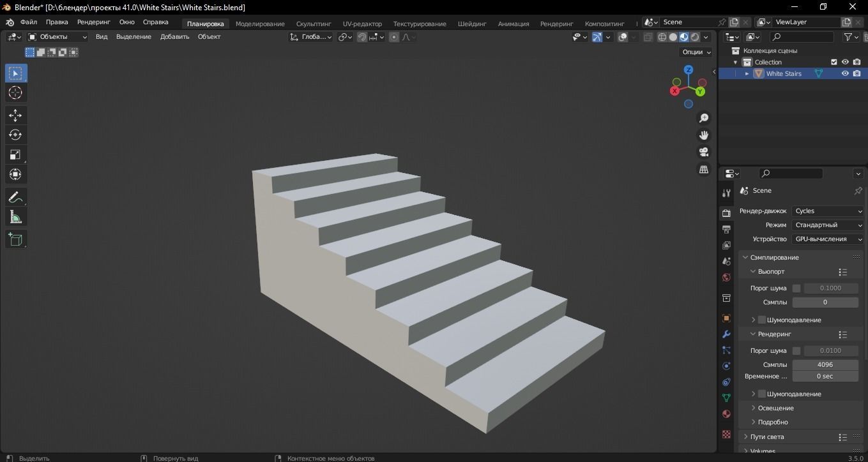Select the Move tool

15,115
